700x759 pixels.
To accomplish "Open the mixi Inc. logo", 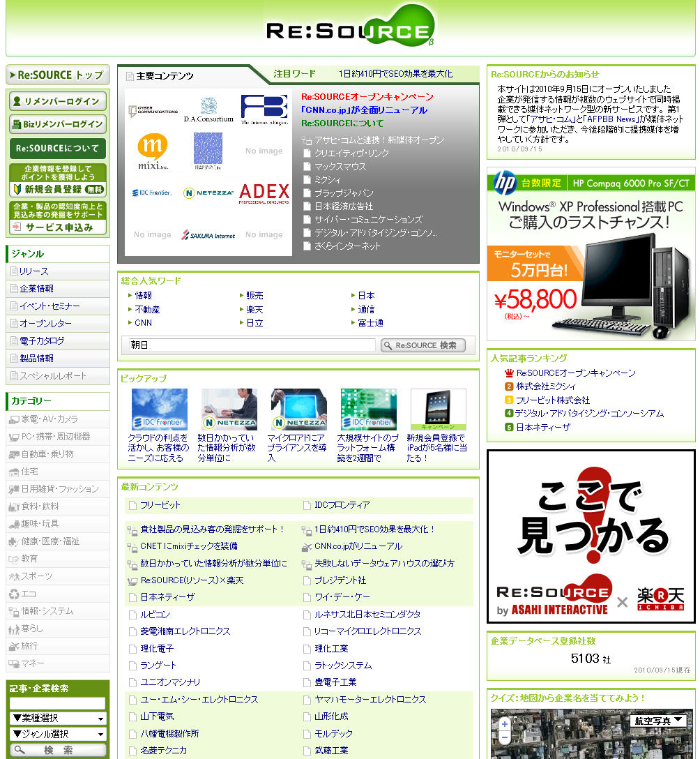I will [153, 151].
